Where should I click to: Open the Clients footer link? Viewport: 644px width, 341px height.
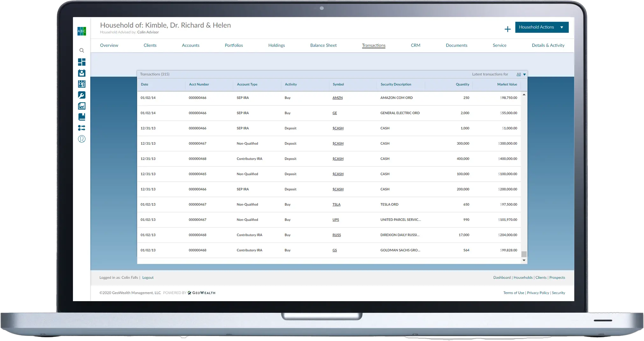pos(541,278)
